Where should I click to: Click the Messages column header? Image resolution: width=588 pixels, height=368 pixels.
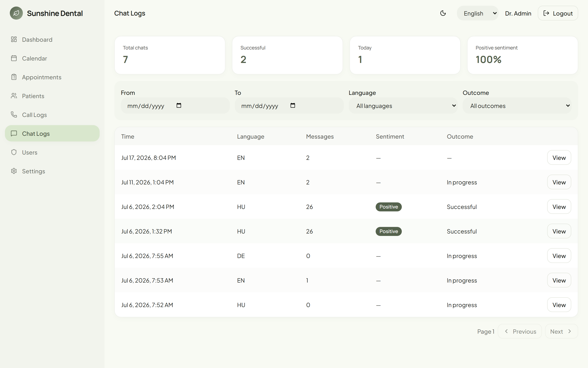(320, 137)
